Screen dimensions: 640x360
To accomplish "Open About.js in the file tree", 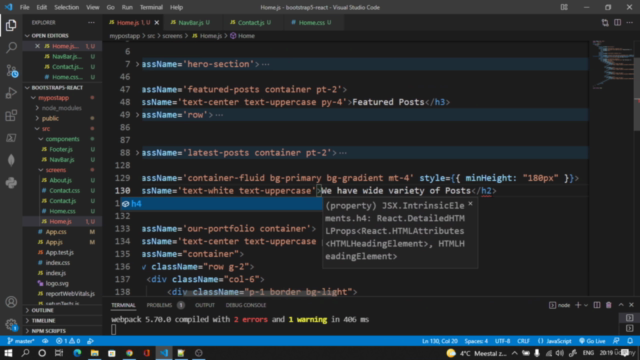I will click(x=60, y=180).
